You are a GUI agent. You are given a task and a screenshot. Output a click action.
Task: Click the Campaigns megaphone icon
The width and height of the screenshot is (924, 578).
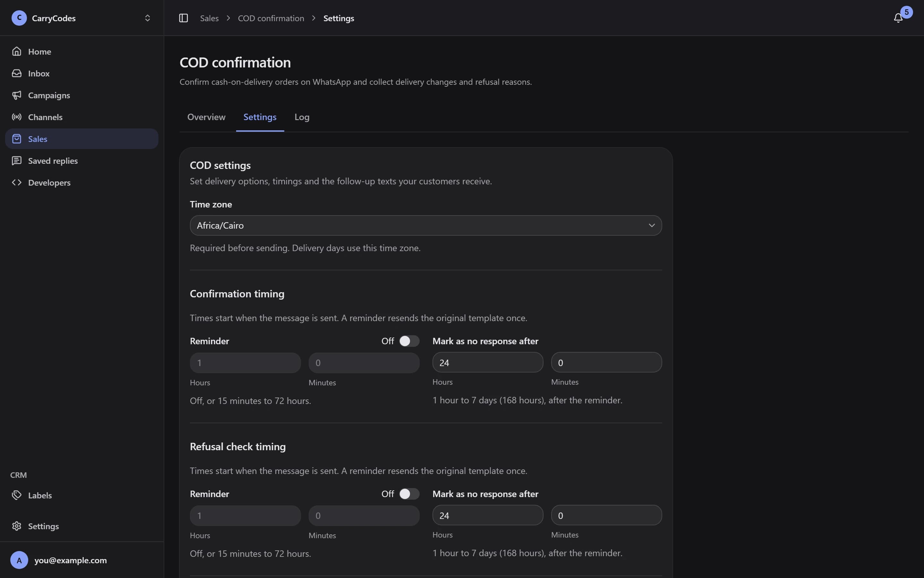pyautogui.click(x=16, y=95)
